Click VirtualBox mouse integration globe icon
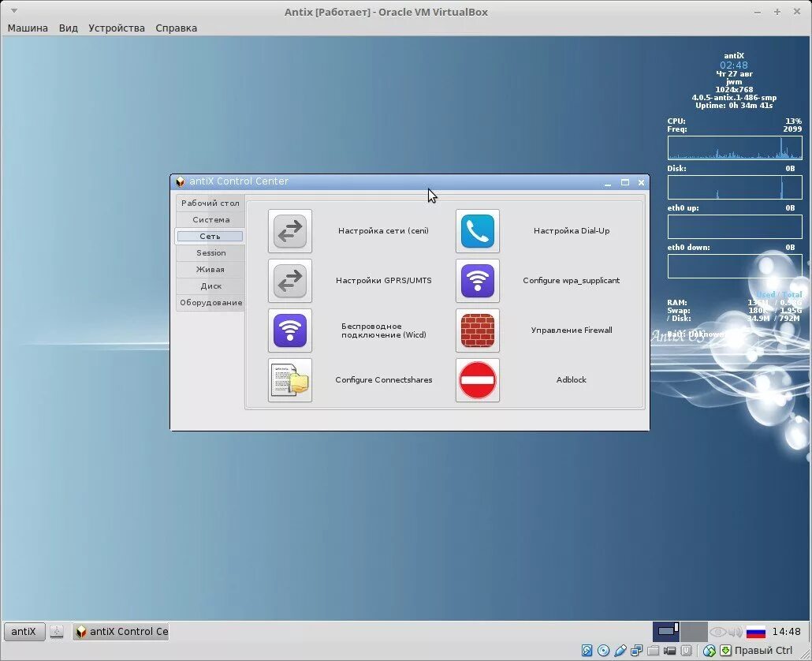Screen dimensions: 812x661 pyautogui.click(x=709, y=651)
